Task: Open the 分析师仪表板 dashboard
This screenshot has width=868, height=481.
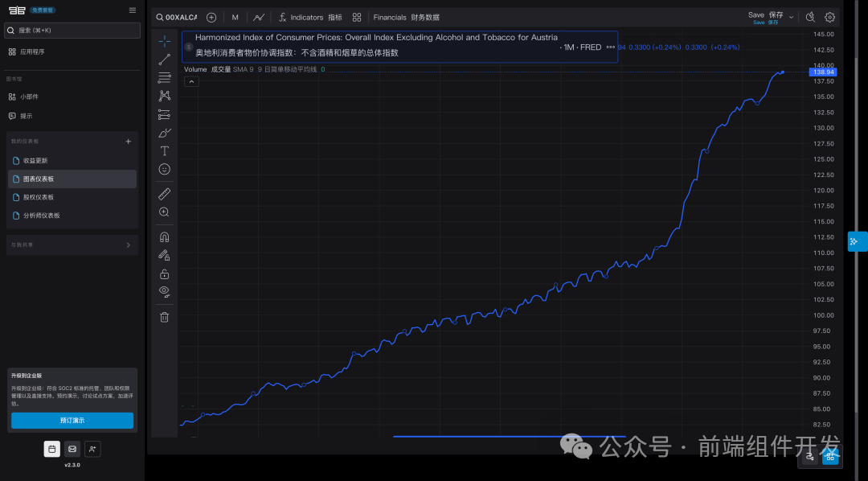Action: coord(72,216)
